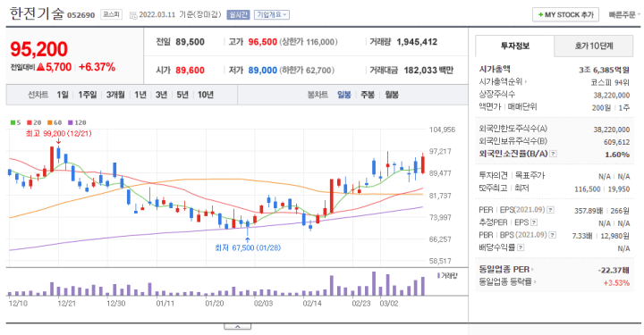Click the stock code 052690
Image resolution: width=644 pixels, height=335 pixels.
(x=80, y=15)
